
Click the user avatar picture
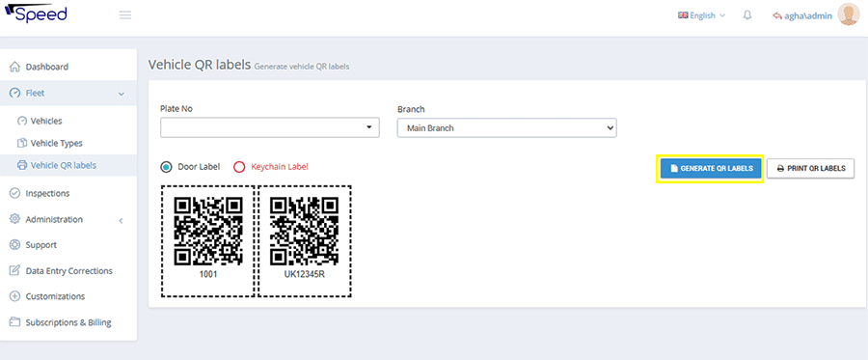[848, 14]
